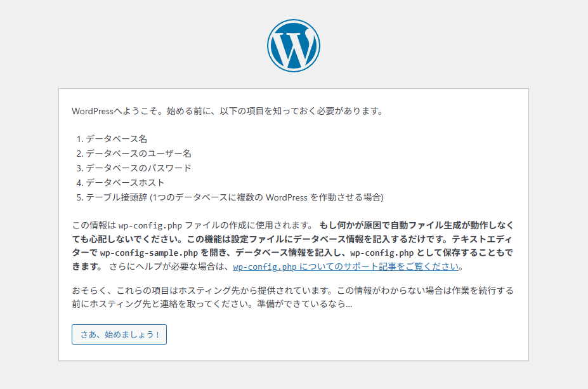Viewport: 588px width, 389px height.
Task: Click the WordPress logo at the top
Action: pyautogui.click(x=293, y=45)
